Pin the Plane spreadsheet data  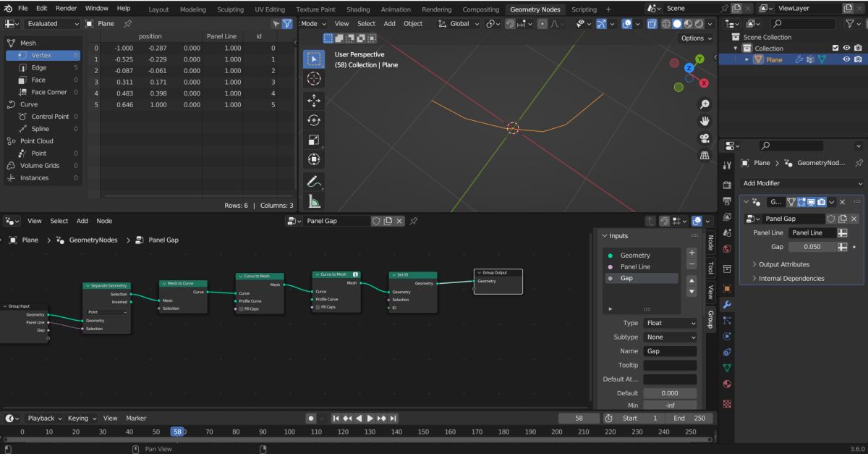(128, 24)
